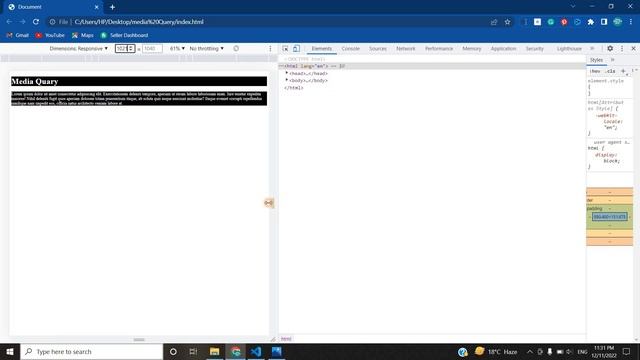The width and height of the screenshot is (640, 360).
Task: Open the Application tab
Action: (x=503, y=49)
